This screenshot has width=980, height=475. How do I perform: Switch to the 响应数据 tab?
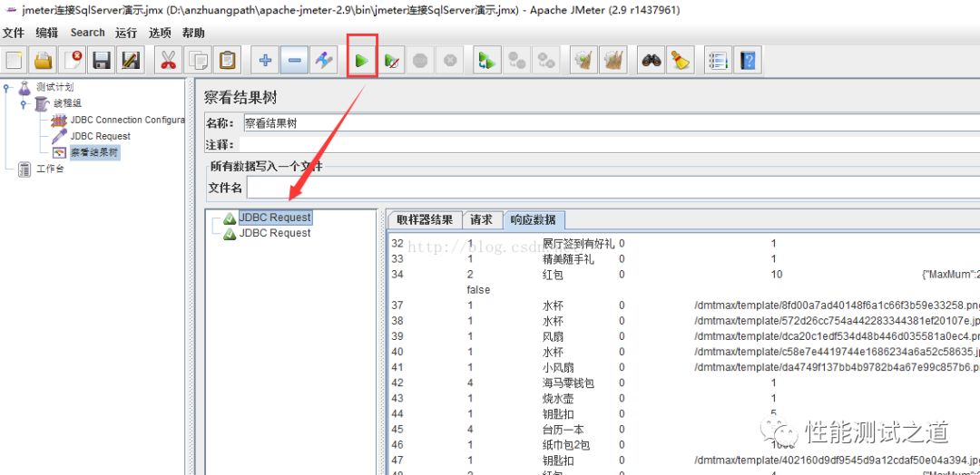pyautogui.click(x=534, y=219)
